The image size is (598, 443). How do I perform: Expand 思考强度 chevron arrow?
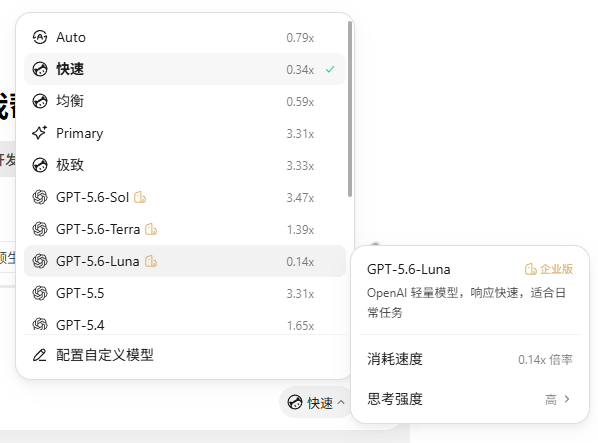[567, 399]
